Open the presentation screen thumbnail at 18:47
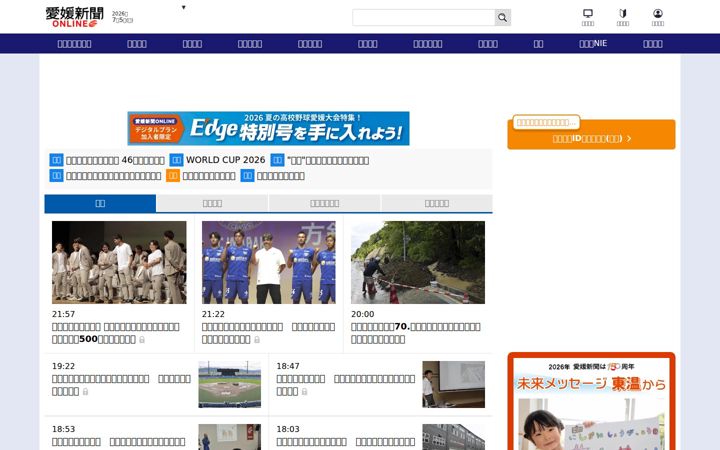This screenshot has height=450, width=720. pos(454,384)
